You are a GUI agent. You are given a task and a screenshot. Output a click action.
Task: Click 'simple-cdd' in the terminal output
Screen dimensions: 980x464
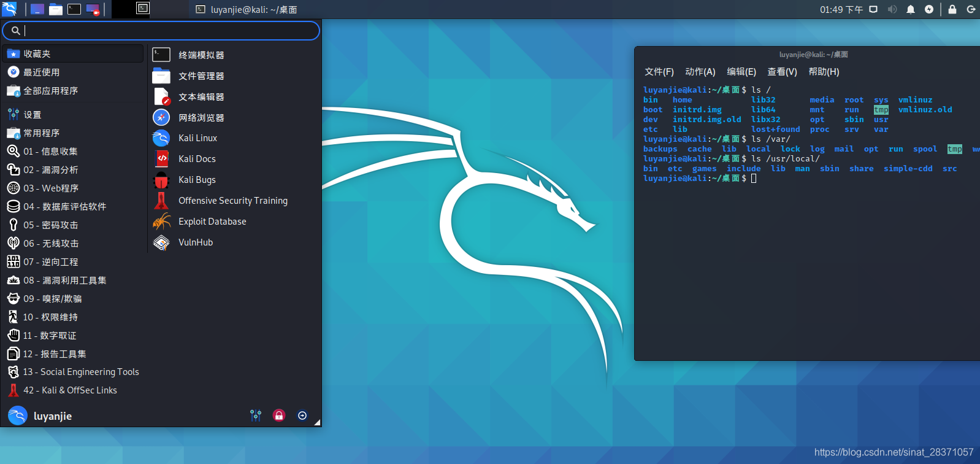(x=908, y=169)
